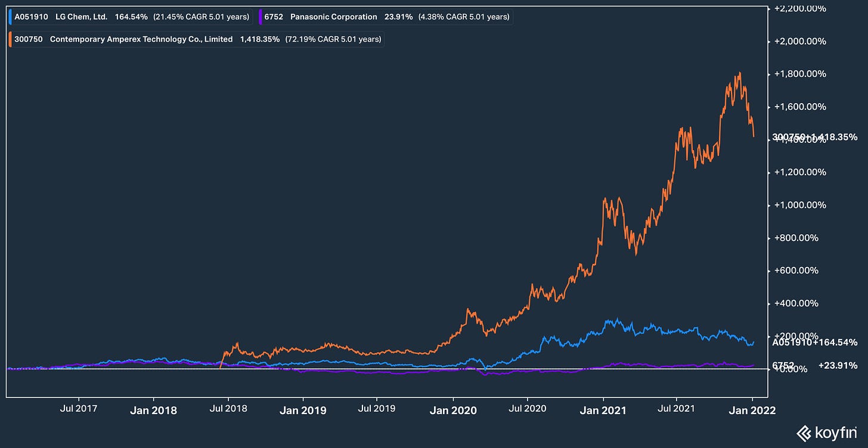Click the Jul 2019 x-axis label
Screen dimensions: 868x448
pos(377,409)
